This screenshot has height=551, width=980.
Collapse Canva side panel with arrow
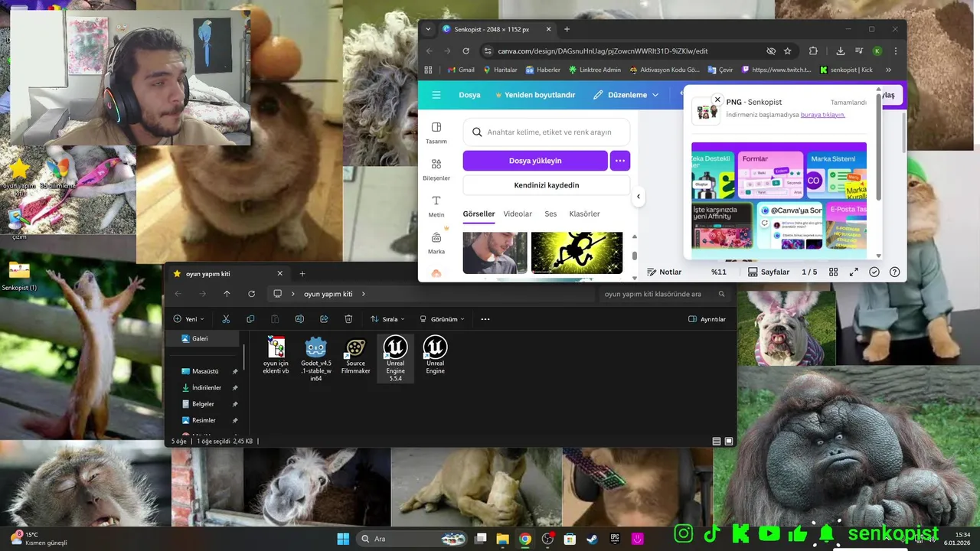click(x=638, y=197)
